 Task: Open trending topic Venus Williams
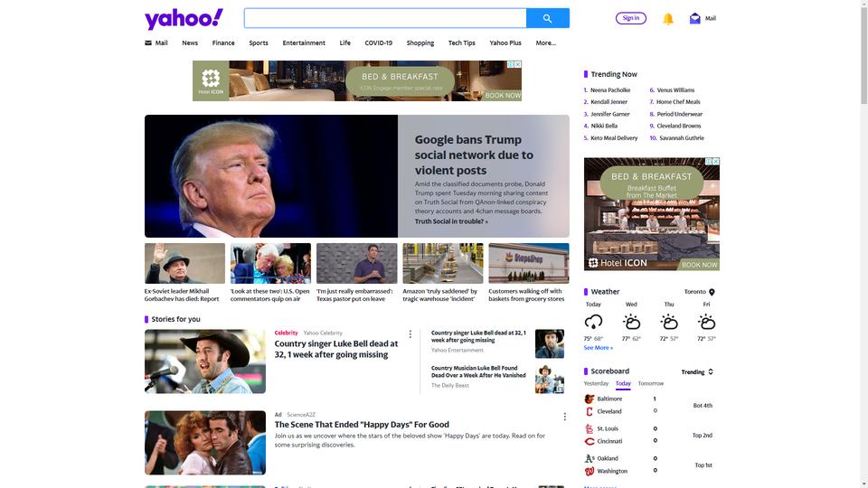675,90
